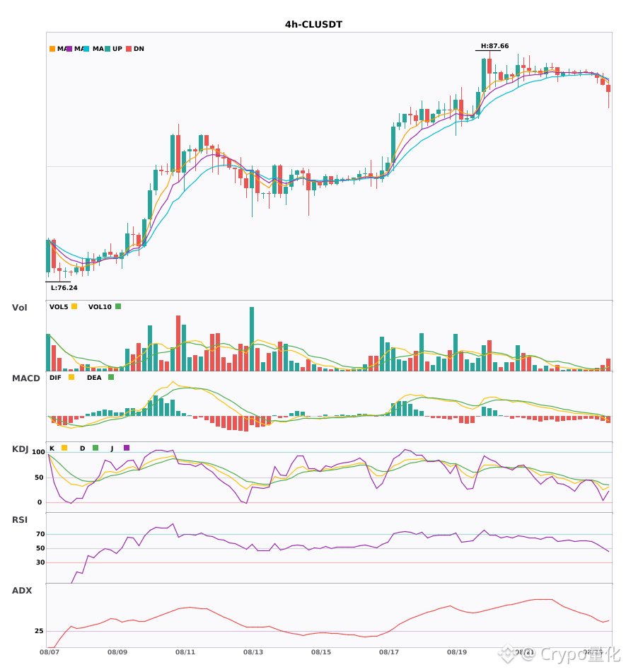Image resolution: width=626 pixels, height=672 pixels.
Task: Click the ADX panel label
Action: pos(22,591)
